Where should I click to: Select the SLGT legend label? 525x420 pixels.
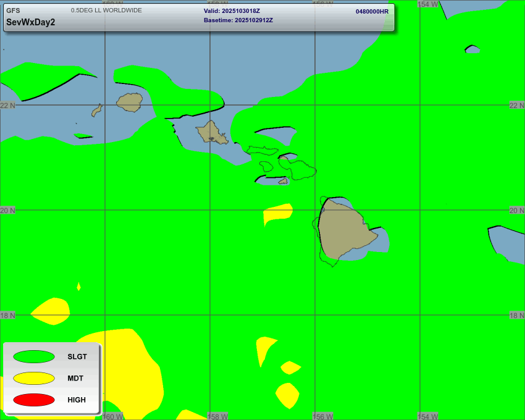coord(77,357)
